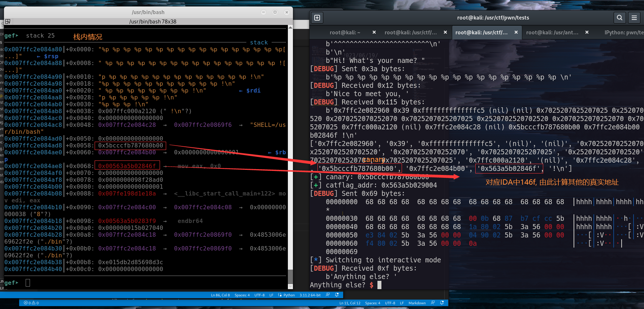Click lower UTF-8 encoding indicator
This screenshot has height=309, width=644.
tap(390, 303)
